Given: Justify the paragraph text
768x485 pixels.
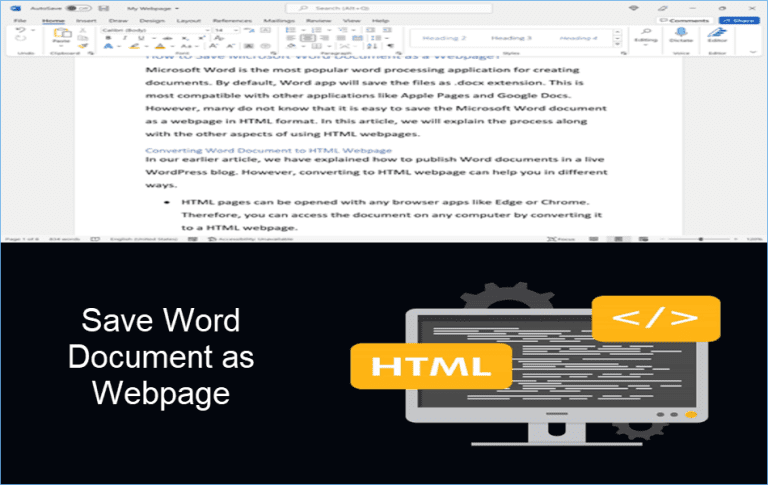Looking at the screenshot, I should (x=341, y=38).
